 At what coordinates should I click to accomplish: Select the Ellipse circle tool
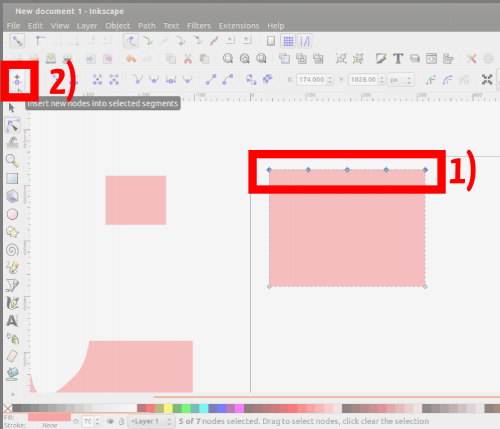[12, 214]
